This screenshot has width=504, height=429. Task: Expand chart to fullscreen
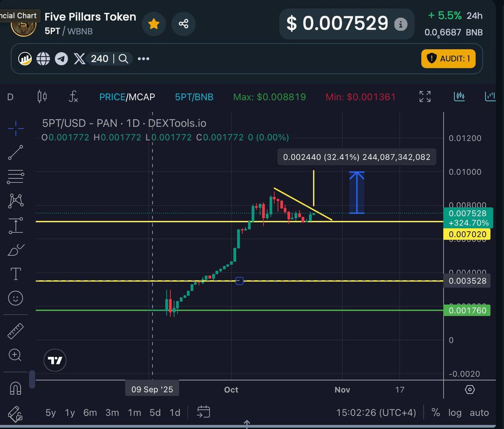[x=425, y=97]
